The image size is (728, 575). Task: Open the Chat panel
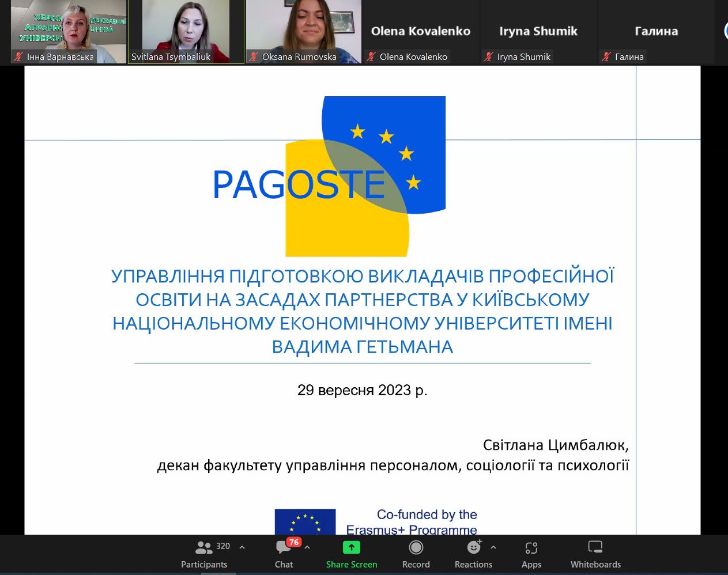pos(284,555)
